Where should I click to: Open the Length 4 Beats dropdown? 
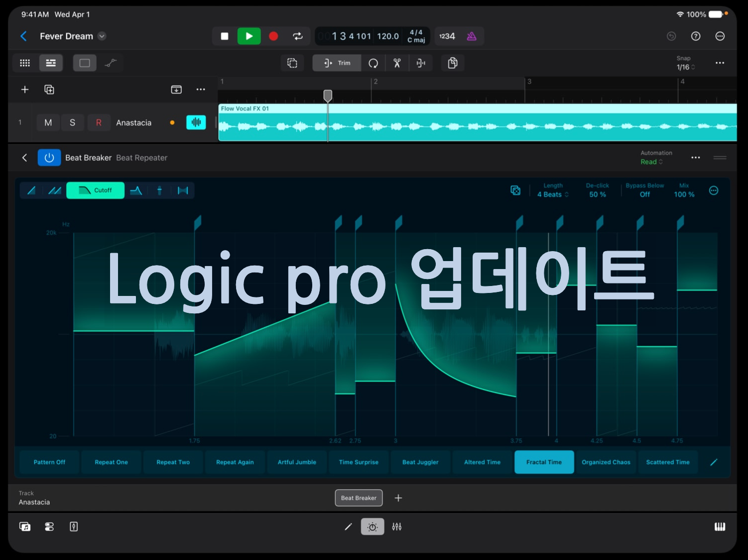(x=553, y=190)
